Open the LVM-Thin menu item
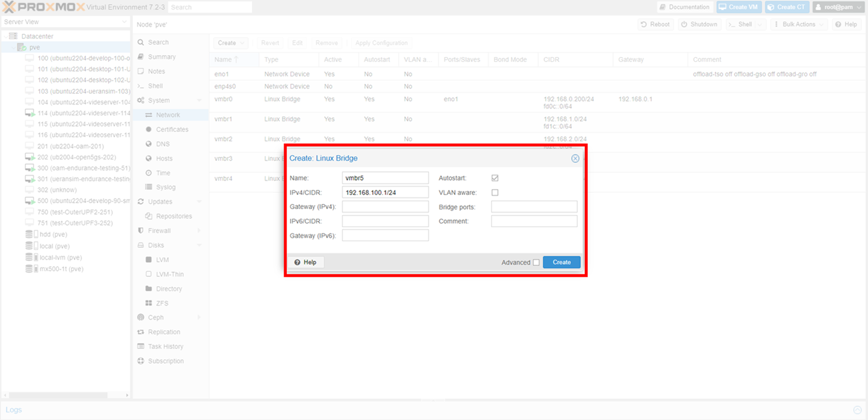Viewport: 868px width, 420px height. tap(170, 274)
